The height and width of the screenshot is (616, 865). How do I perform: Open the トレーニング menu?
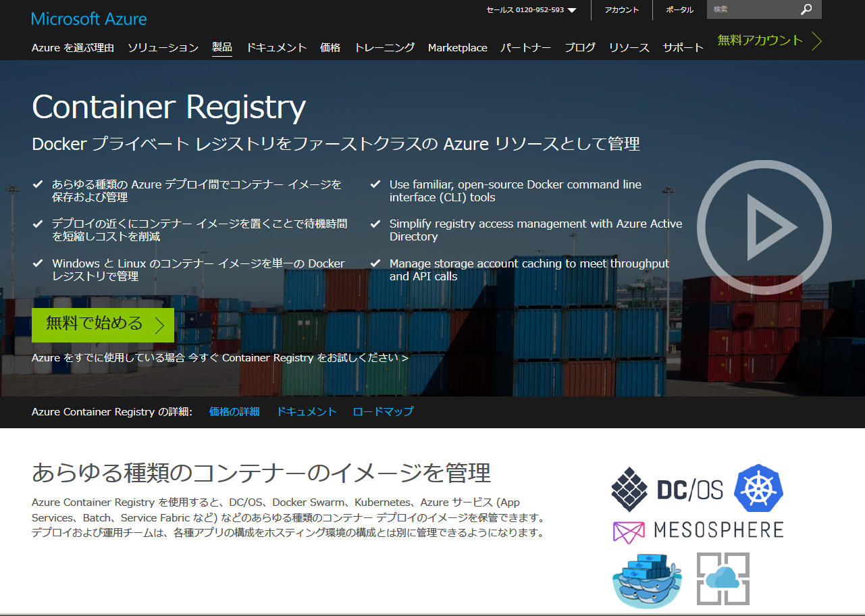pos(384,47)
